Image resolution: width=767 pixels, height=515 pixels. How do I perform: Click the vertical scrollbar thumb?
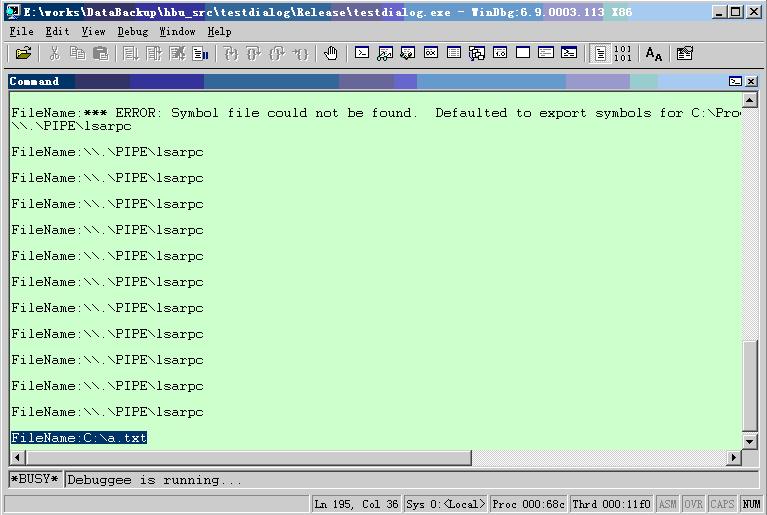pyautogui.click(x=749, y=386)
